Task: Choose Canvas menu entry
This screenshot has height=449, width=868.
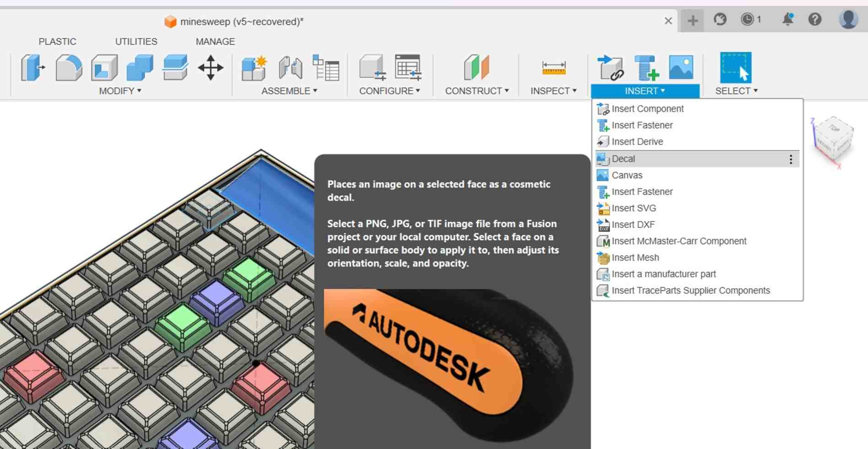Action: [697, 176]
